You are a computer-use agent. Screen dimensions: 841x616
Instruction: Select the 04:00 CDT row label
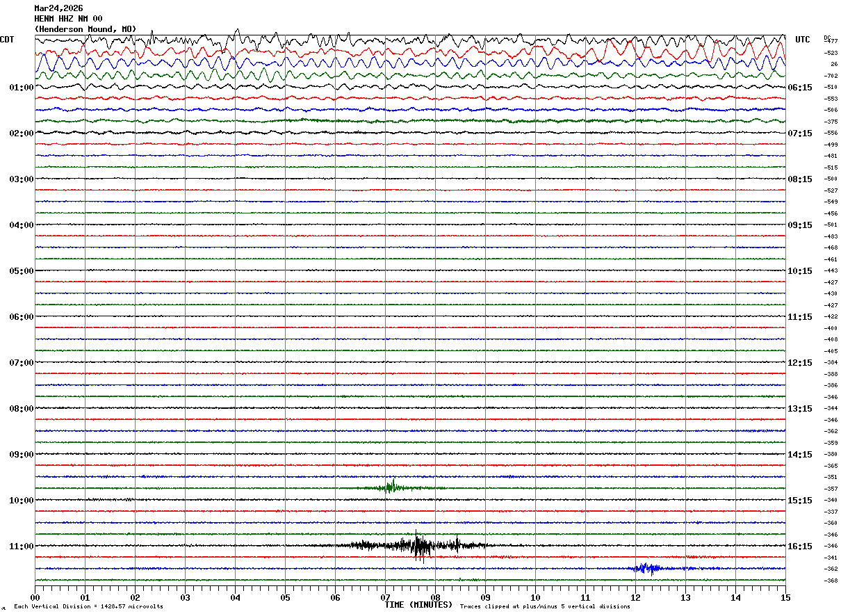tap(22, 225)
